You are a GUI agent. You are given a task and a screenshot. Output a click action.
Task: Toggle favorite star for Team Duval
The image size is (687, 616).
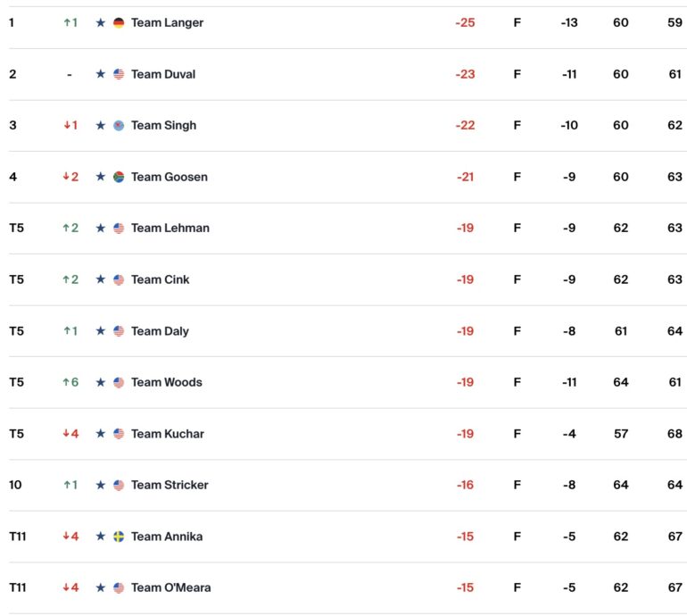(100, 74)
